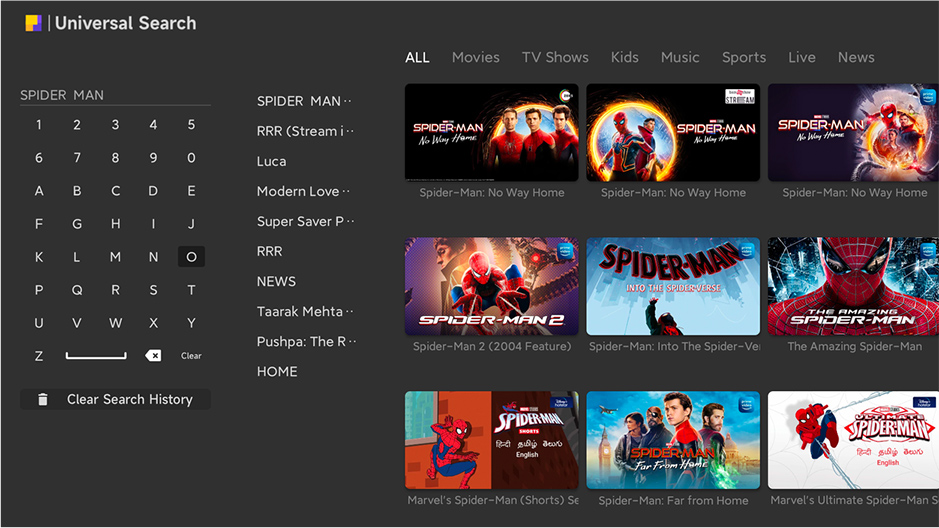Tap the letter J key
939x528 pixels.
click(x=192, y=224)
